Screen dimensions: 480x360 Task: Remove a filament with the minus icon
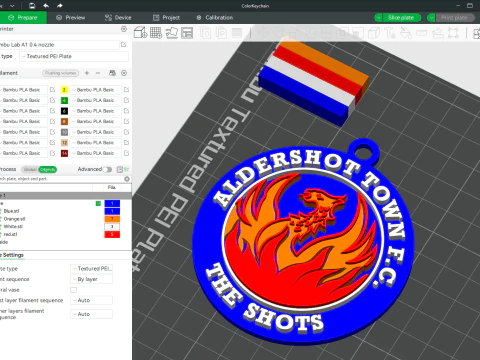point(98,73)
